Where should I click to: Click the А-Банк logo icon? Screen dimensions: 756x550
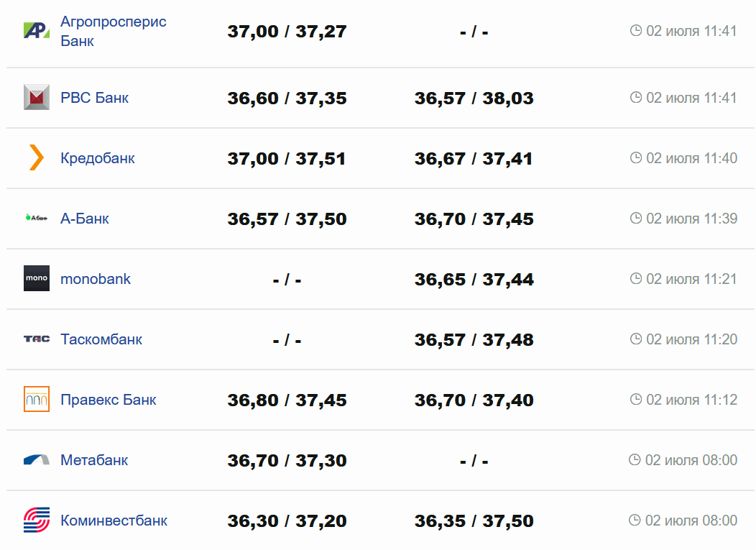[x=36, y=218]
